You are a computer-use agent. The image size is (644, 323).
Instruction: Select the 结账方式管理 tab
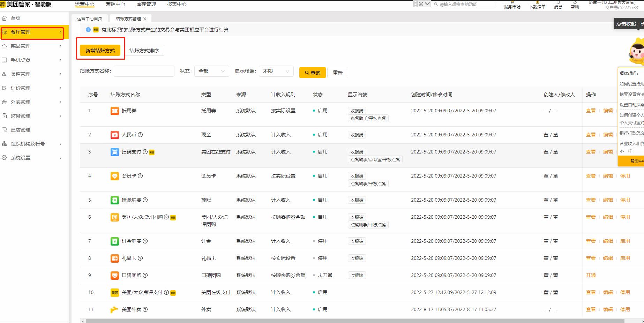click(x=128, y=19)
